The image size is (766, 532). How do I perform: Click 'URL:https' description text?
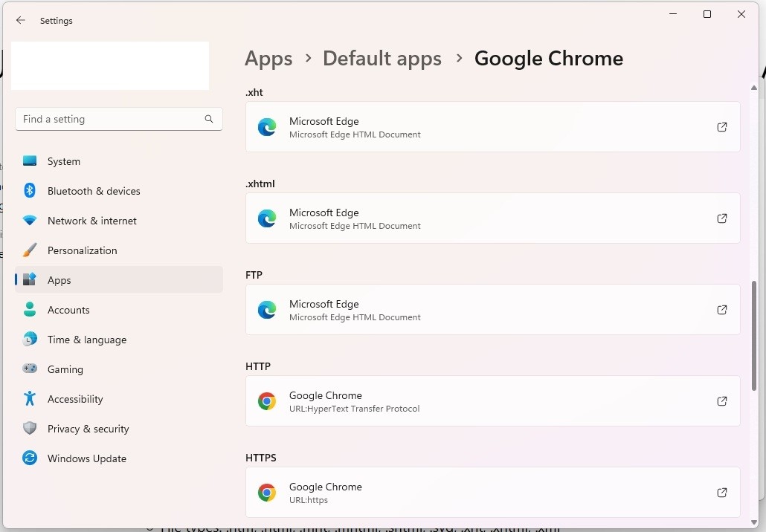[308, 500]
